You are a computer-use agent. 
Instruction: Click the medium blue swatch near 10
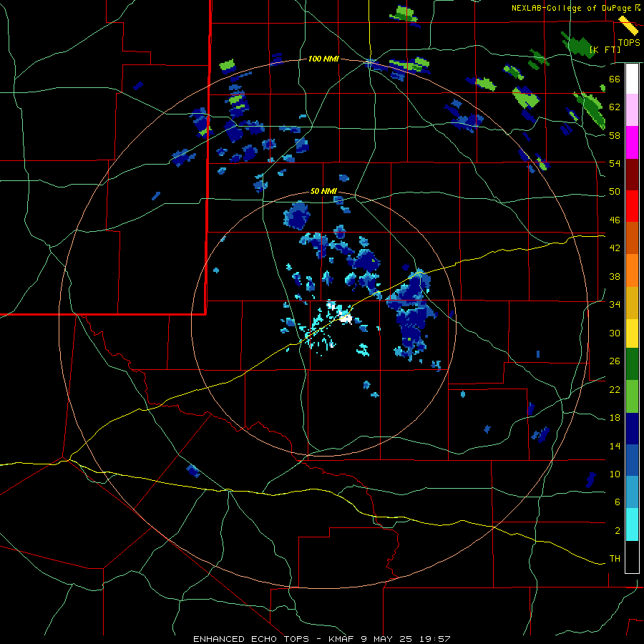click(x=632, y=460)
